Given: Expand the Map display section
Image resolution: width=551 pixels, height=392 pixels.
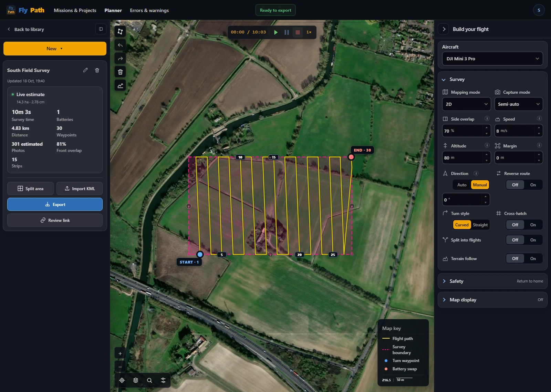Looking at the screenshot, I should [492, 300].
